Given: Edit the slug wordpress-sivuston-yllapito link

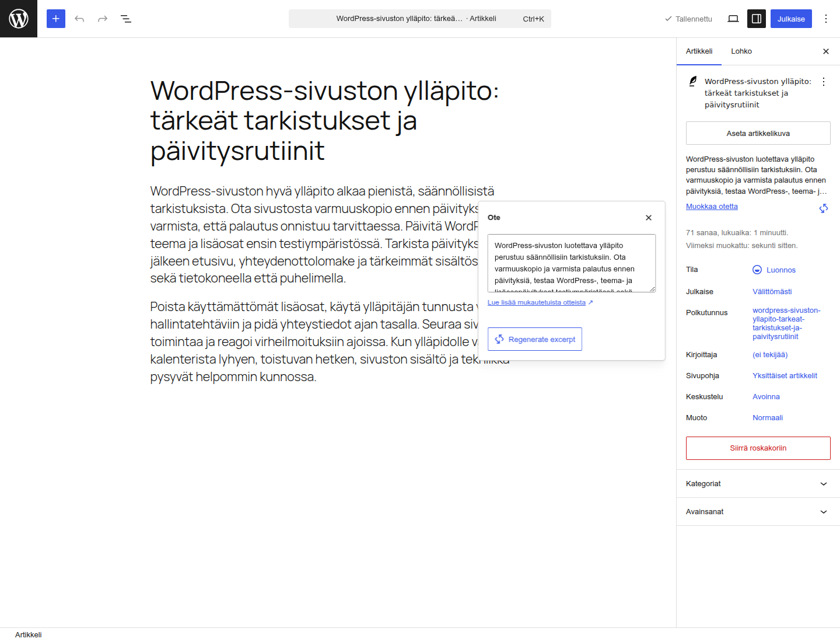Looking at the screenshot, I should [786, 323].
